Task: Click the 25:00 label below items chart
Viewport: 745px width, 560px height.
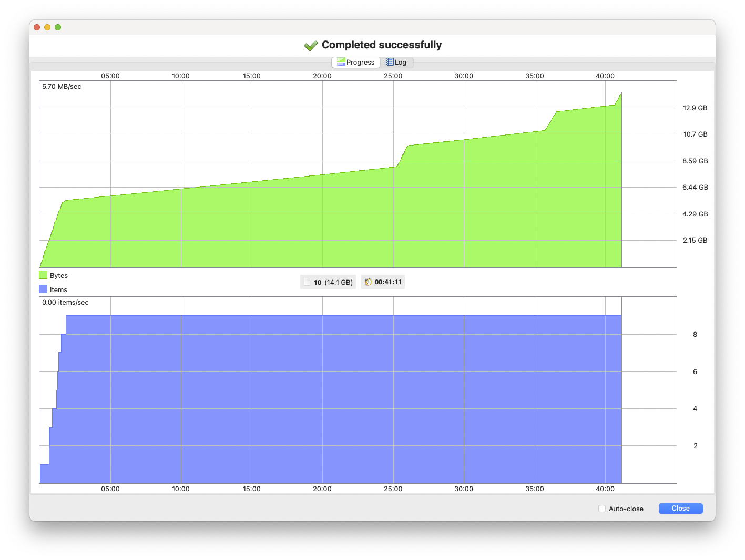Action: (393, 489)
